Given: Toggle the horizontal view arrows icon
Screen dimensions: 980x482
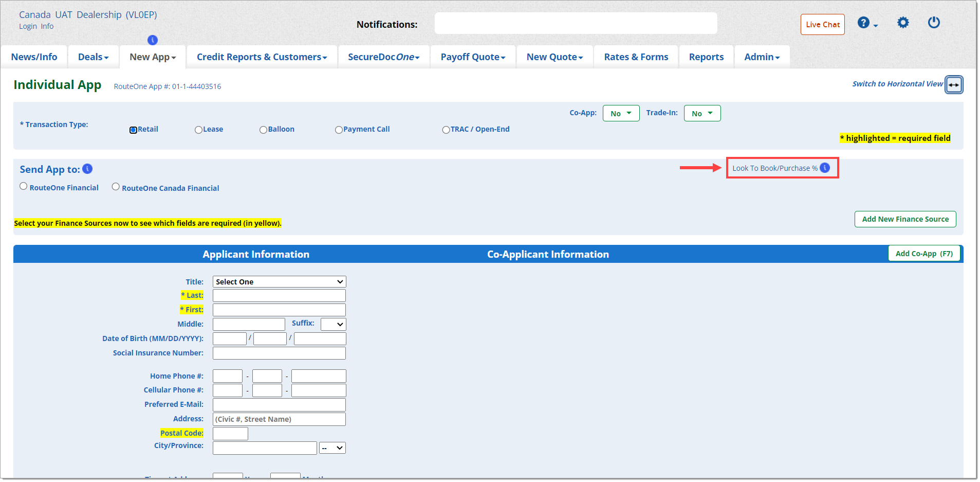Looking at the screenshot, I should [954, 85].
